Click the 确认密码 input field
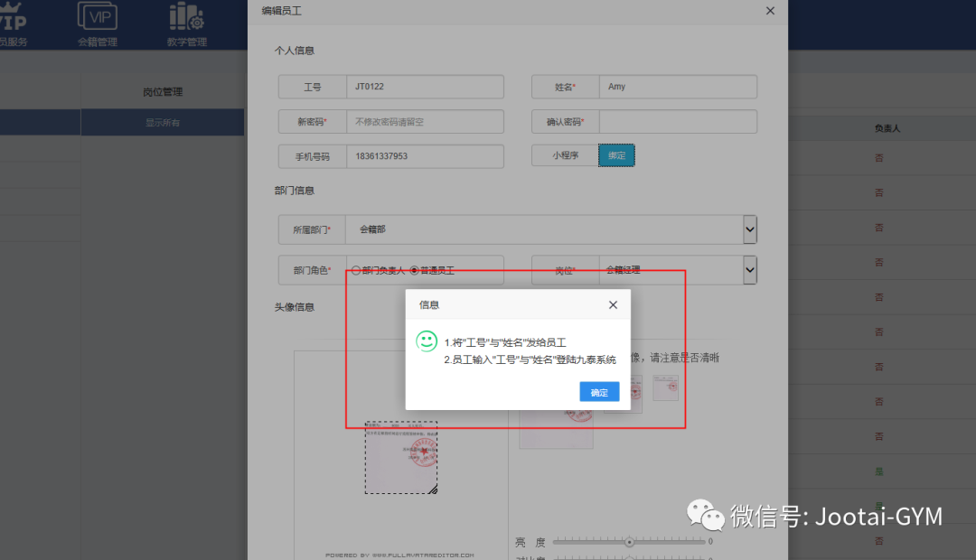Image resolution: width=976 pixels, height=560 pixels. (678, 122)
